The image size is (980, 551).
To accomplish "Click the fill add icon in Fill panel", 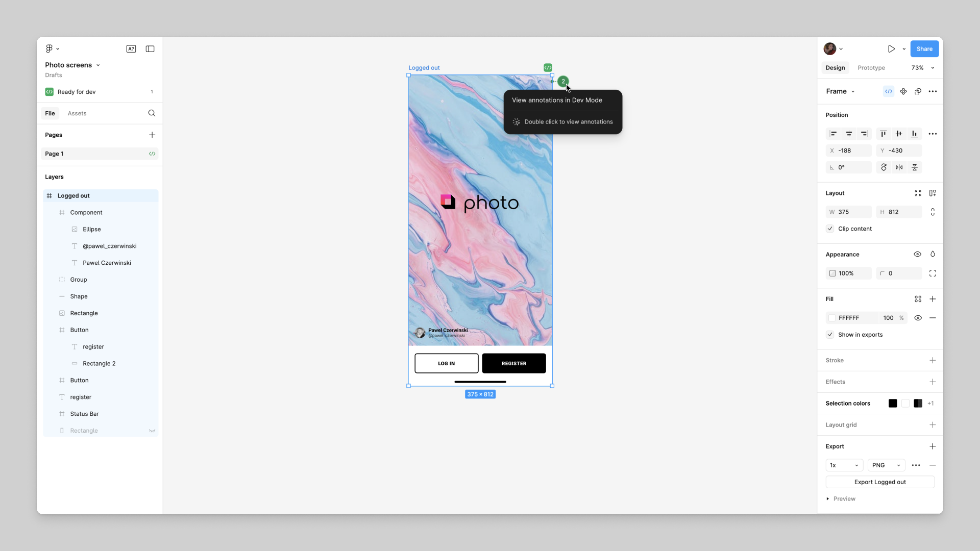I will (x=933, y=298).
